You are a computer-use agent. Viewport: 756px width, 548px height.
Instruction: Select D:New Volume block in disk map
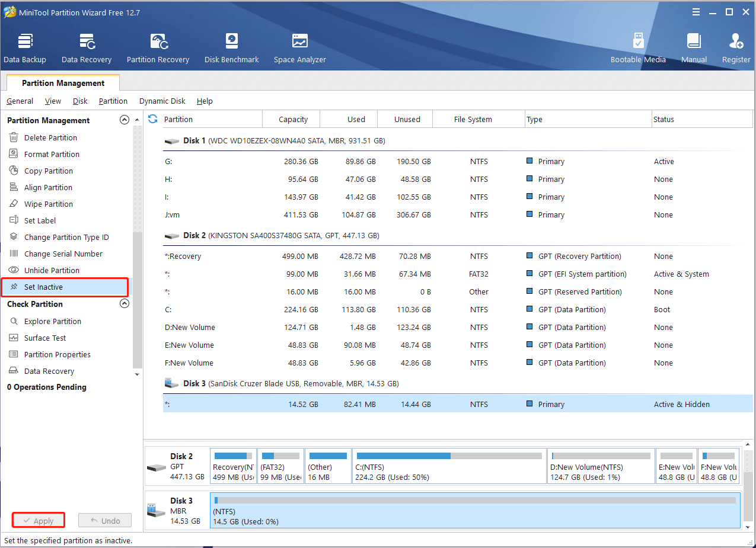(x=601, y=467)
